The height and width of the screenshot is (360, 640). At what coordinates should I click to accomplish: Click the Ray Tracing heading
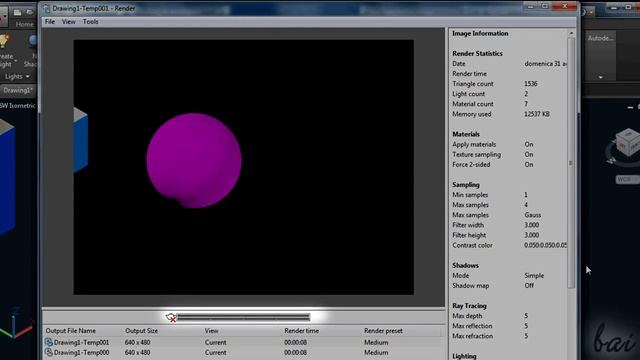(x=469, y=306)
